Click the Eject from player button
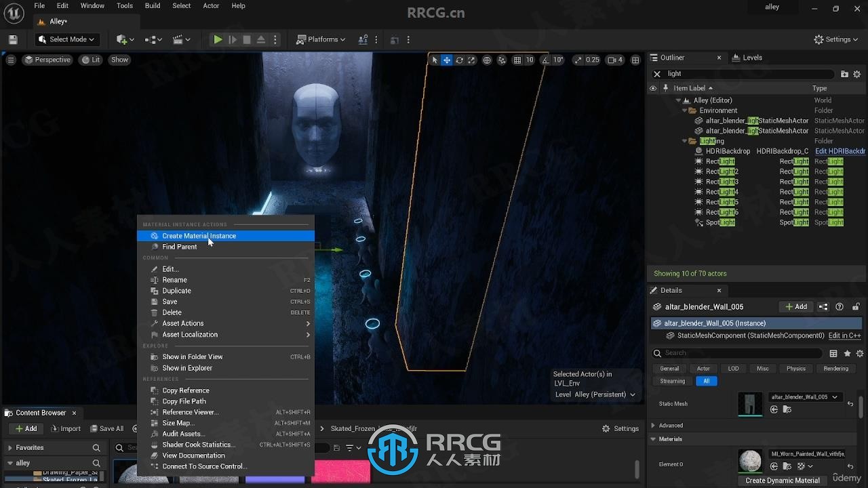868x488 pixels. tap(261, 39)
